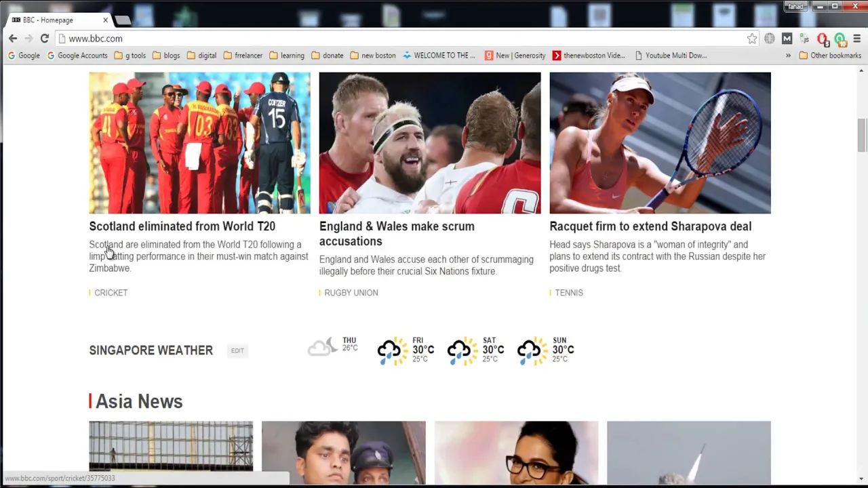Click the grey globe extension icon
The image size is (868, 488).
click(x=769, y=39)
